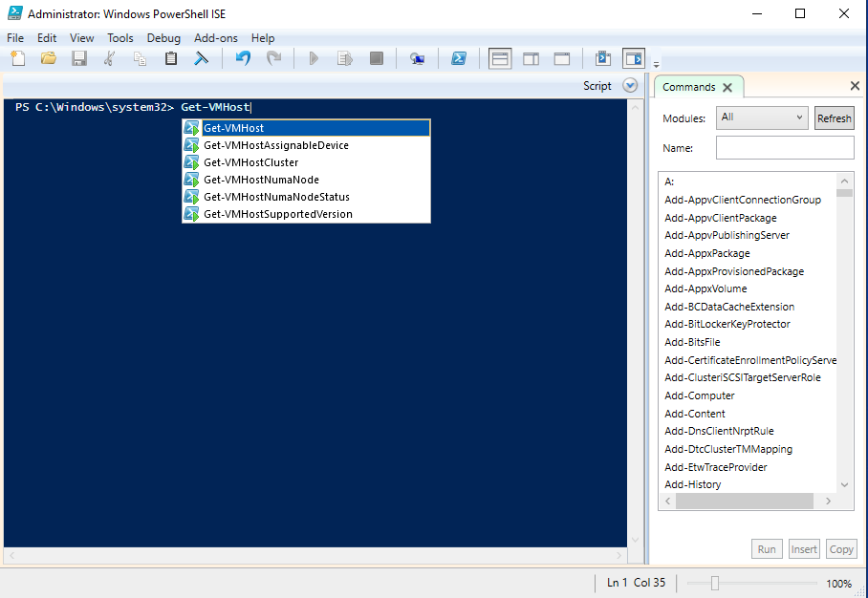Open a script file with folder icon
868x598 pixels.
[x=49, y=58]
